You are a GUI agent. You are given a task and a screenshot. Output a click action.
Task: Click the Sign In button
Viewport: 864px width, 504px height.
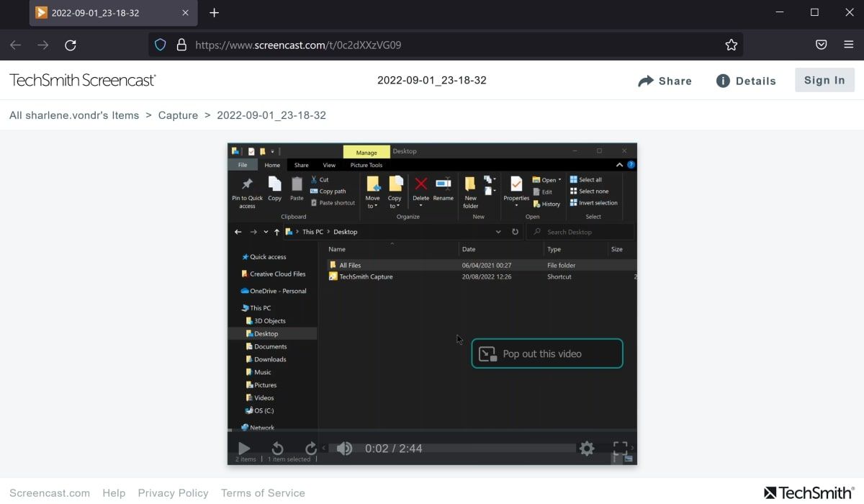point(824,80)
